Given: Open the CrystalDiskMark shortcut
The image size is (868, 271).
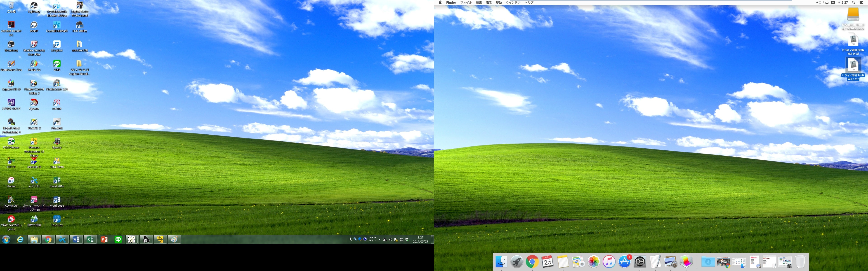Looking at the screenshot, I should (x=57, y=27).
